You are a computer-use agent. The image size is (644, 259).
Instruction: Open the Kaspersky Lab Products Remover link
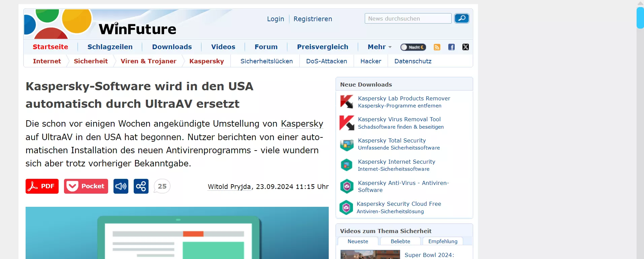404,98
